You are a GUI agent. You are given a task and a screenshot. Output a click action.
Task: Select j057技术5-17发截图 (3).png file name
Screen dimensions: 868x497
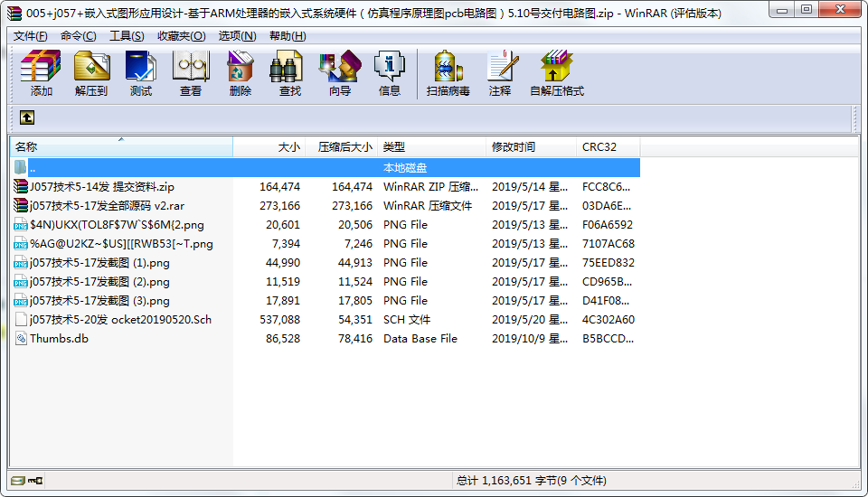point(99,301)
